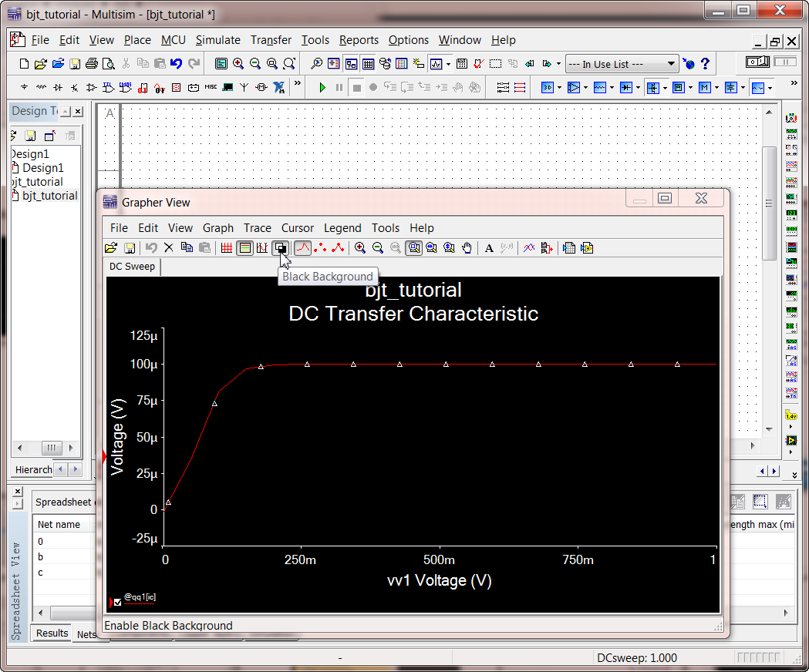
Task: Open the Trace menu in Grapher View
Action: (x=258, y=228)
